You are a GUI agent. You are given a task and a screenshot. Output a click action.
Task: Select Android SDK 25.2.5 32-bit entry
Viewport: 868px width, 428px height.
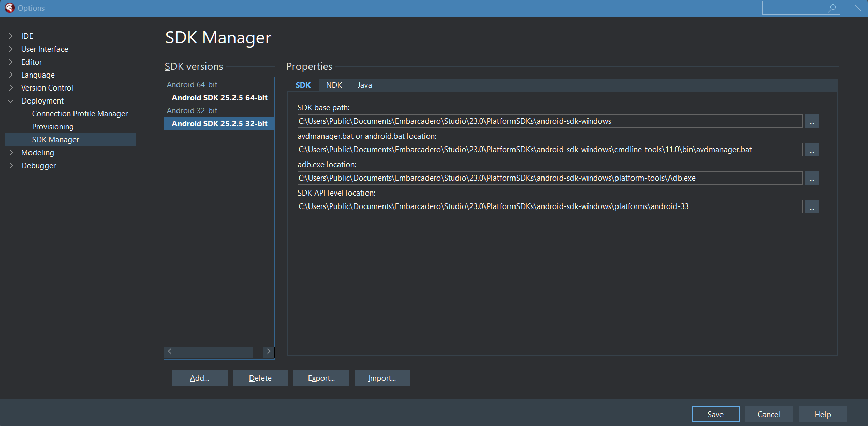click(219, 124)
